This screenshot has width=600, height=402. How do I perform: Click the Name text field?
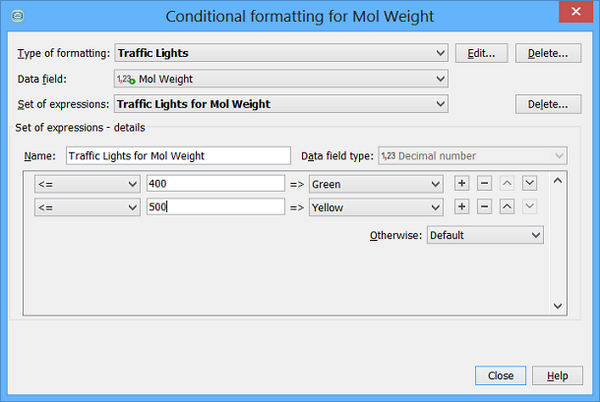(x=179, y=156)
